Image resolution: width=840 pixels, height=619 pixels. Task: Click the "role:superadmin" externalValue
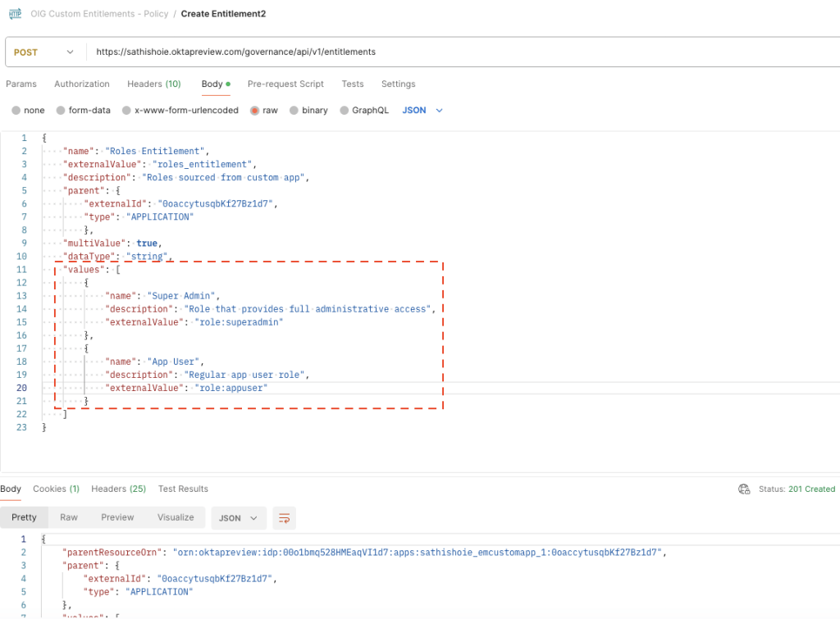[x=239, y=322]
